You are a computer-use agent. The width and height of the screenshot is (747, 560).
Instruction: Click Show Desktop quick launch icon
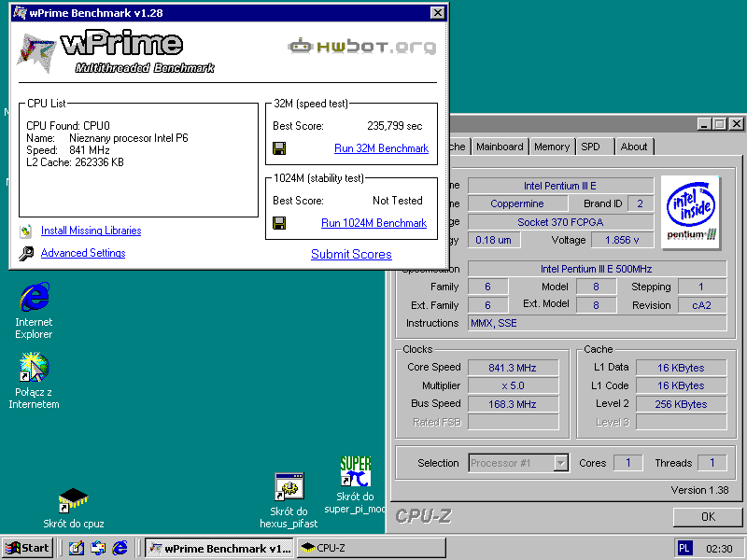[x=77, y=548]
